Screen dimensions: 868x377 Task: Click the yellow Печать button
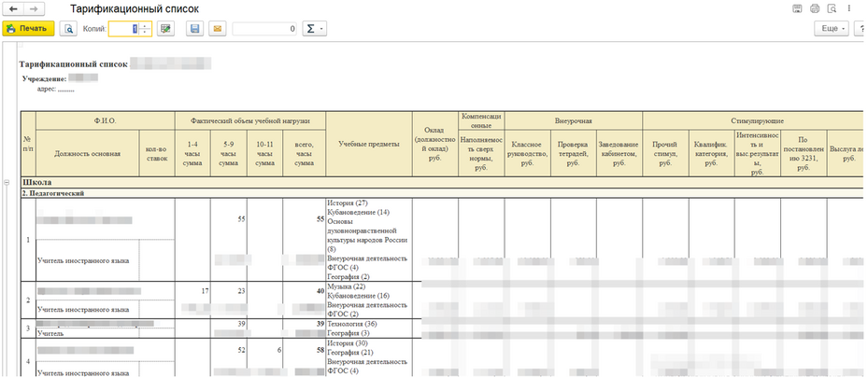pos(28,29)
